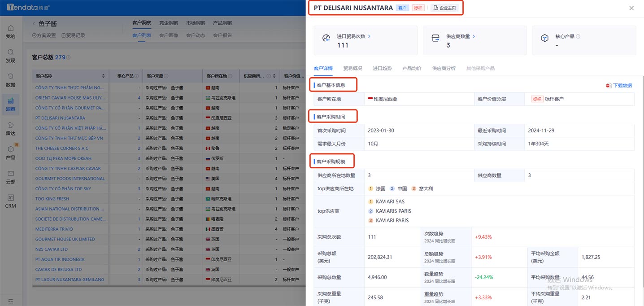The image size is (644, 306).
Task: Click info icon in 客户来源 column header
Action: click(x=166, y=76)
